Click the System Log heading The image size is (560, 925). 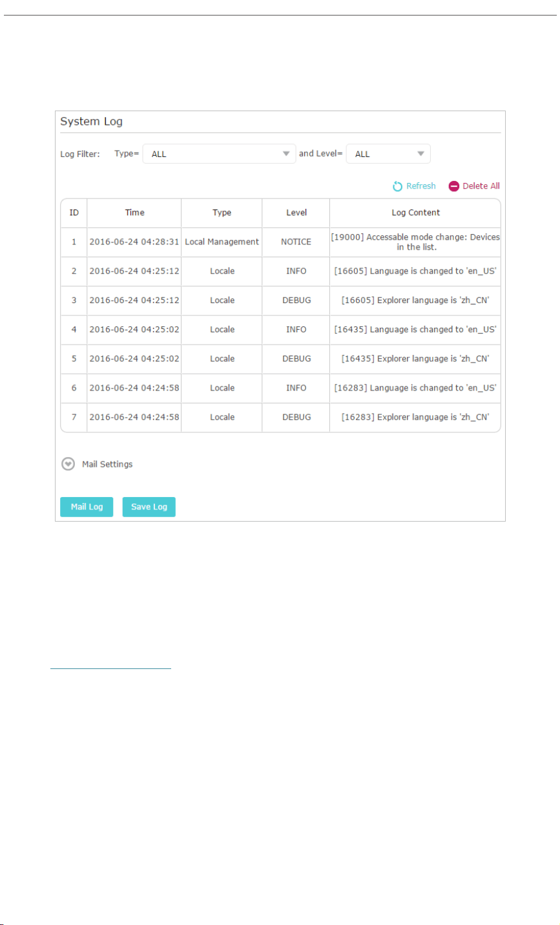pyautogui.click(x=91, y=122)
